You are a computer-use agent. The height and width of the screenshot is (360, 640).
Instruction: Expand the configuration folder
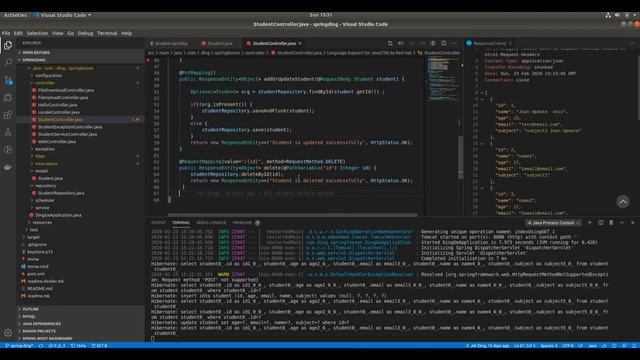48,76
